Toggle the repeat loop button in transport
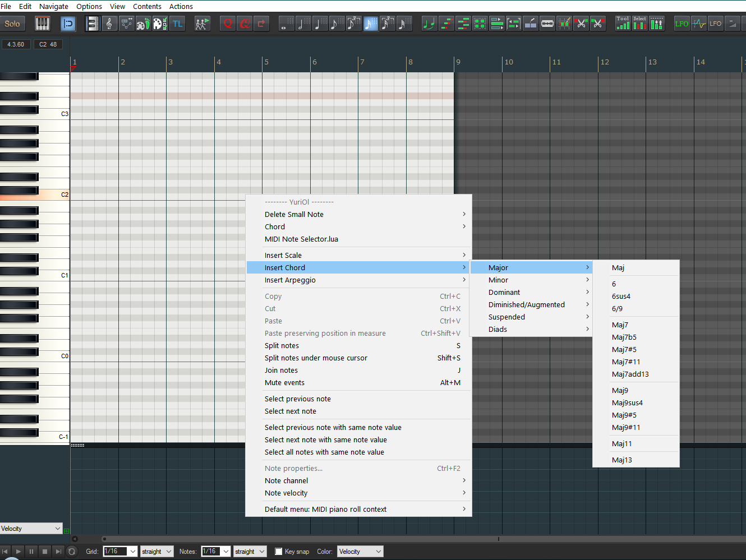Viewport: 746px width, 560px height. click(72, 552)
